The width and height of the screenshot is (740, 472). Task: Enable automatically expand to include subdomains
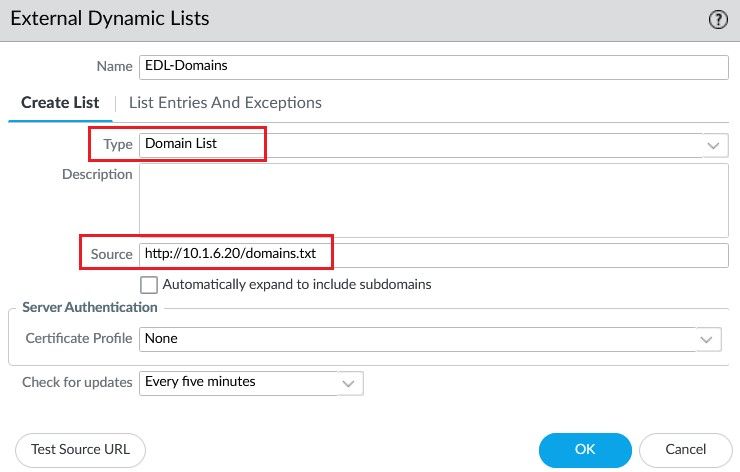[149, 284]
